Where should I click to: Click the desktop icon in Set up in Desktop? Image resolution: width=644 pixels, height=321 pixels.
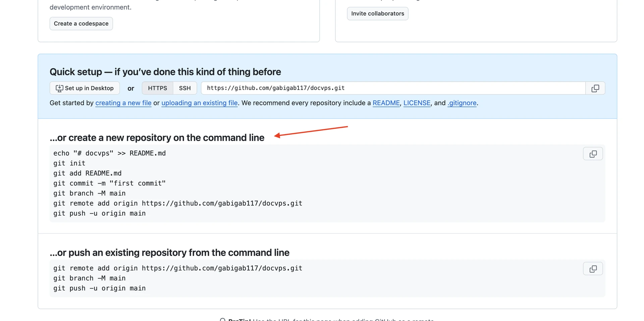point(59,88)
